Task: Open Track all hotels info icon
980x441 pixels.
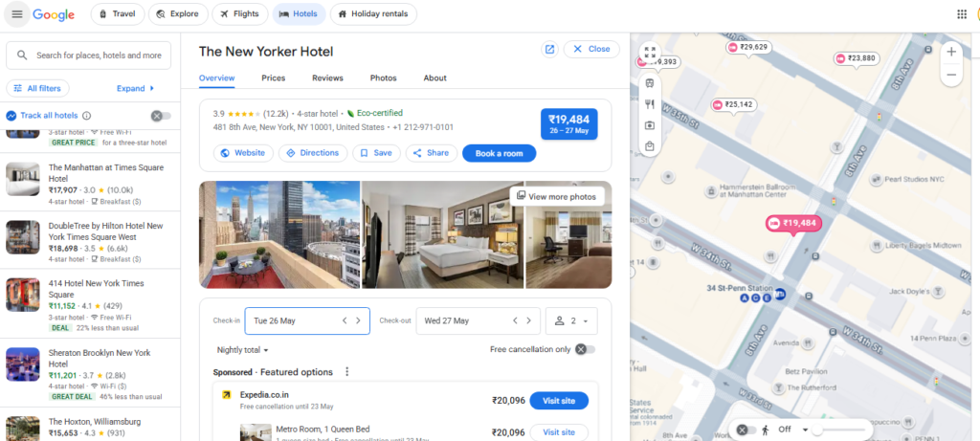Action: pyautogui.click(x=87, y=116)
